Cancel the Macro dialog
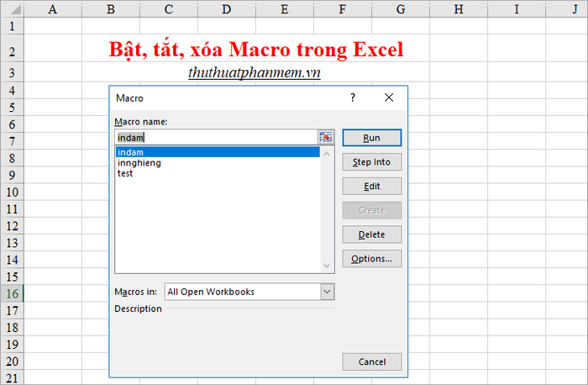Image resolution: width=588 pixels, height=385 pixels. pos(371,361)
